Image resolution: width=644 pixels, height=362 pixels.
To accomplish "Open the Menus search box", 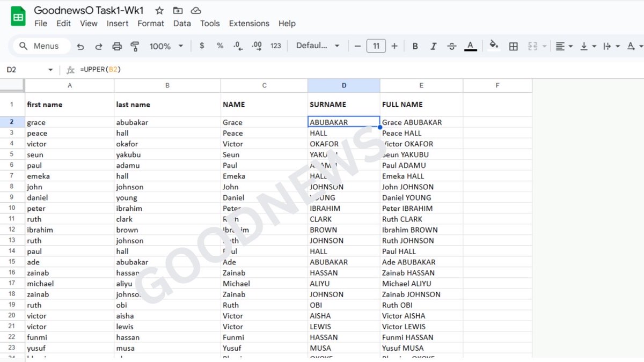I will click(x=42, y=46).
